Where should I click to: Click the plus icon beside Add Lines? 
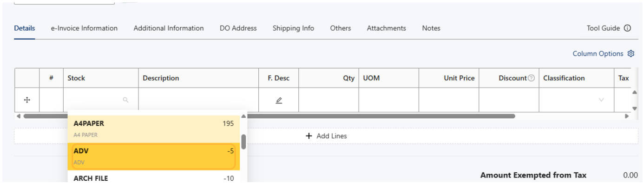click(x=309, y=136)
